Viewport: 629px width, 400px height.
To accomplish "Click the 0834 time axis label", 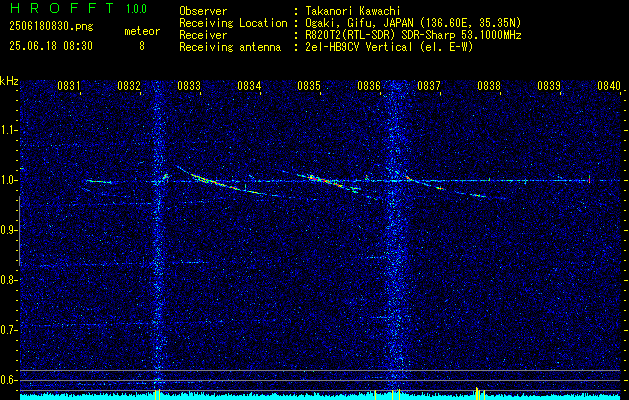I will tap(249, 85).
